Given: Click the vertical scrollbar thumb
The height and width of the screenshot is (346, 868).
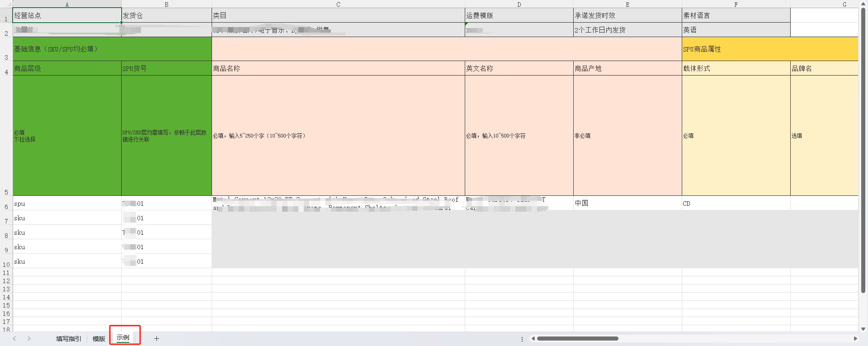Looking at the screenshot, I should pyautogui.click(x=863, y=149).
